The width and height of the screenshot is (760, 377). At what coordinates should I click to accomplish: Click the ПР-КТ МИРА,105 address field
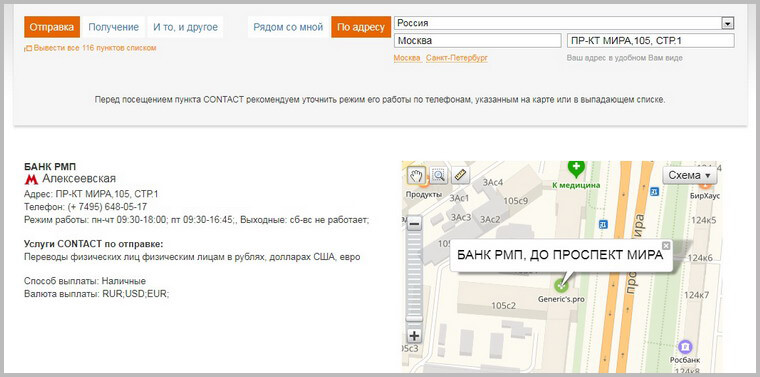pos(650,41)
